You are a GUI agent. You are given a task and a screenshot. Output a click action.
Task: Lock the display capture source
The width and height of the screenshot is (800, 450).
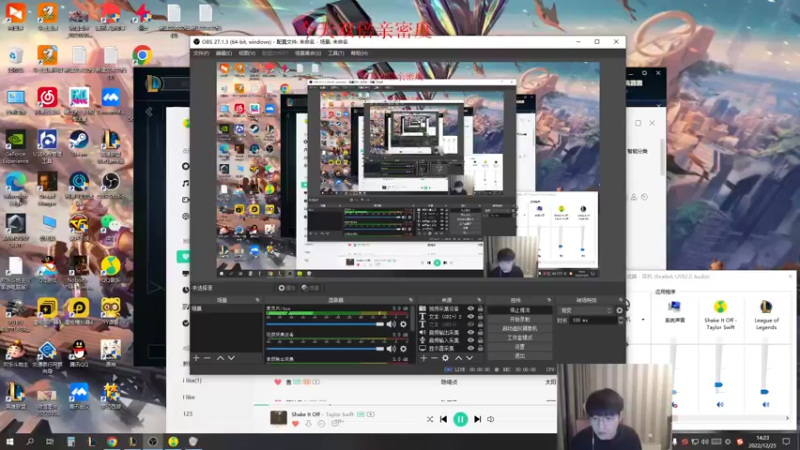(x=480, y=348)
